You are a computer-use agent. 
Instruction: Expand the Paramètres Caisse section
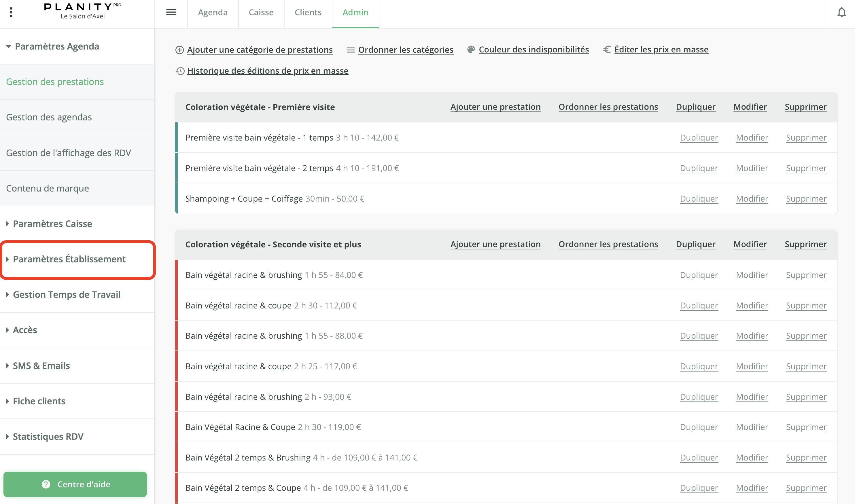coord(52,224)
